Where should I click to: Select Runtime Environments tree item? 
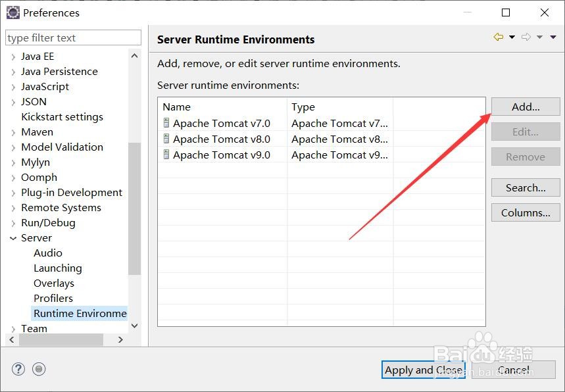(80, 314)
